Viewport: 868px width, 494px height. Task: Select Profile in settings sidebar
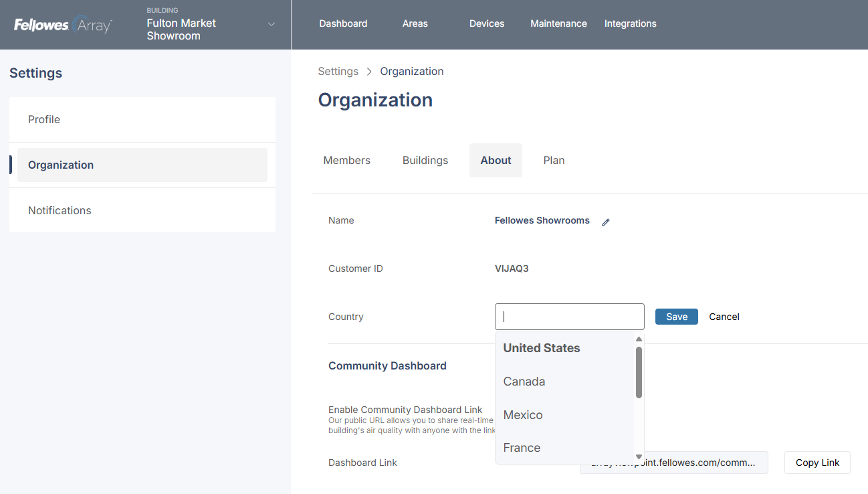pos(142,119)
